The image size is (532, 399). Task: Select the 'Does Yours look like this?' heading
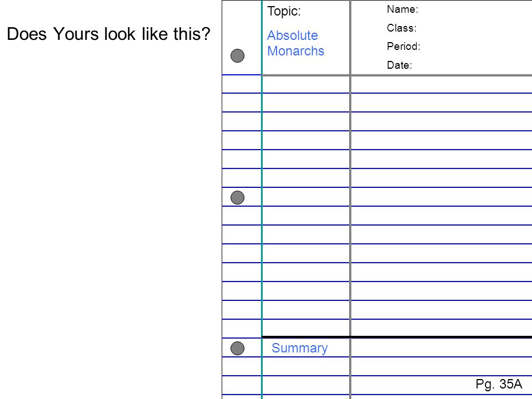pyautogui.click(x=109, y=34)
